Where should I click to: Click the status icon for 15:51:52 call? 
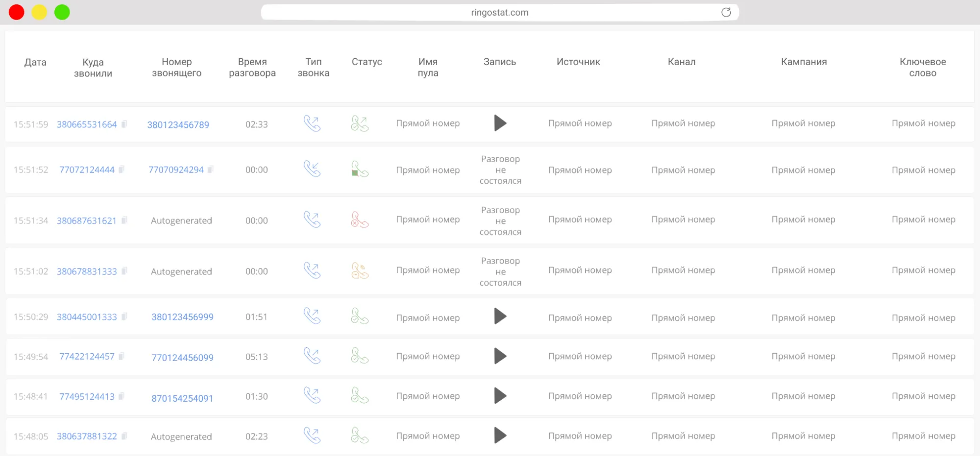click(360, 169)
